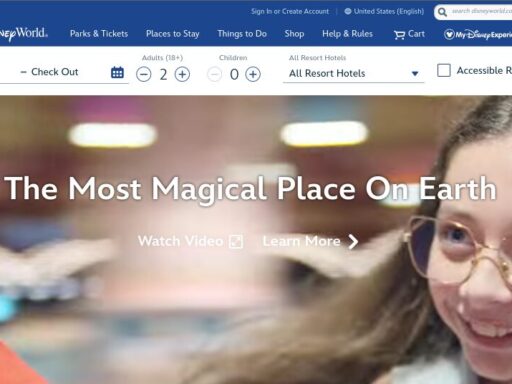Image resolution: width=512 pixels, height=384 pixels.
Task: Tick the Accessible Rooms checkbox
Action: tap(444, 70)
